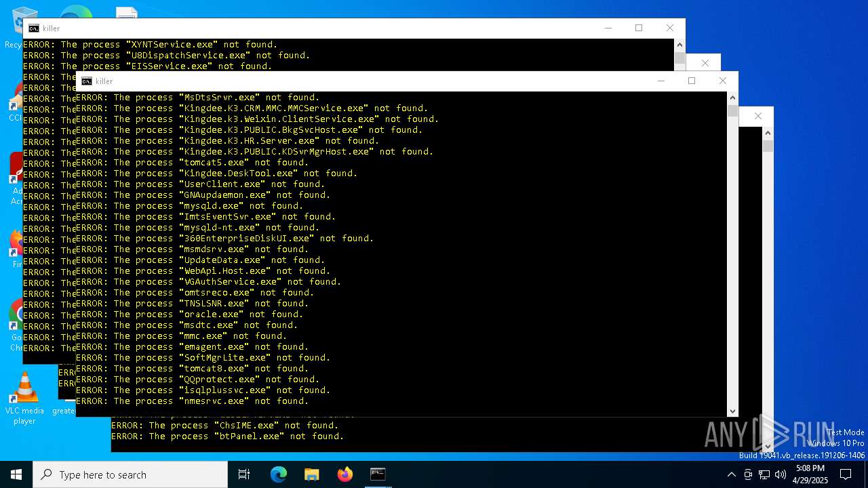Open the notification center
Screen dimensions: 868x488
point(846,474)
